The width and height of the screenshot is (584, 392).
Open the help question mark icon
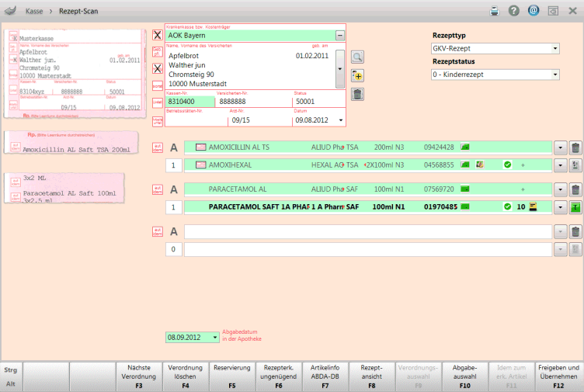513,11
